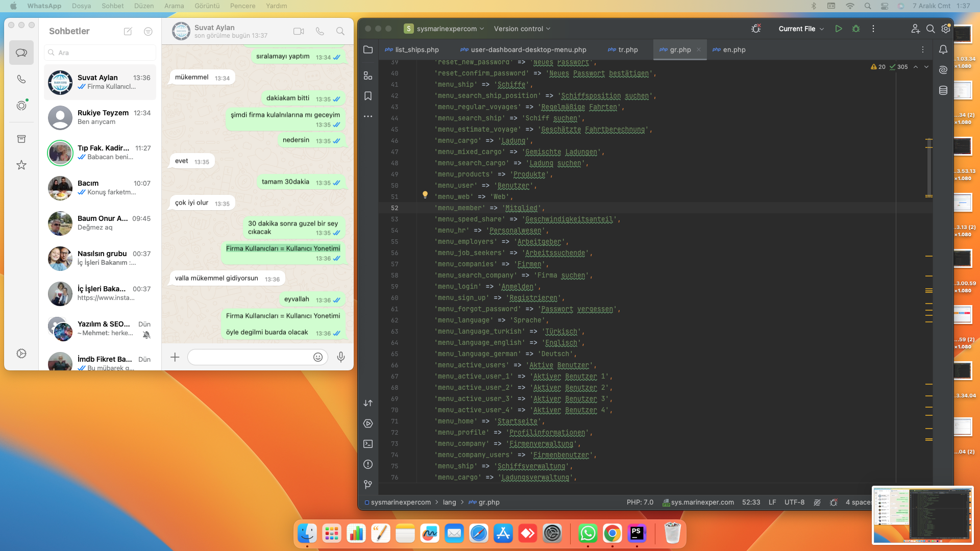Open WhatsApp calls sidebar icon
The image size is (980, 551).
pos(21,79)
